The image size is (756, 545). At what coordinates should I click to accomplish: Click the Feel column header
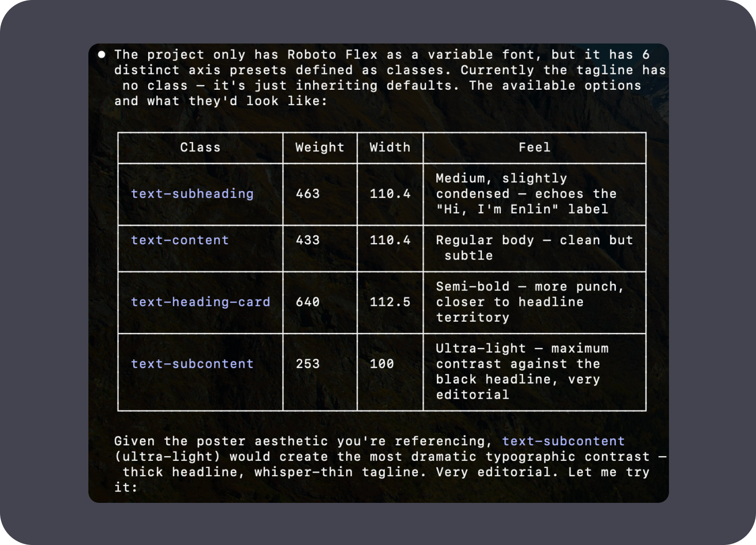tap(535, 148)
